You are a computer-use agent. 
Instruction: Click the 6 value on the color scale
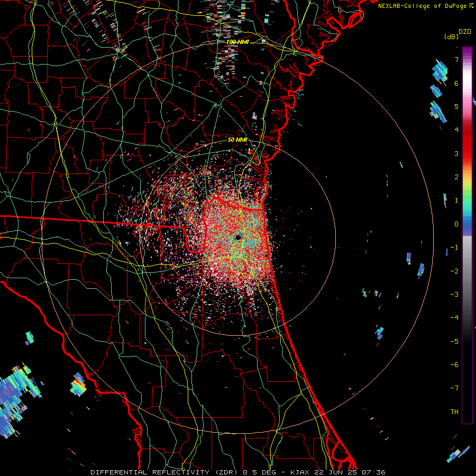click(456, 83)
